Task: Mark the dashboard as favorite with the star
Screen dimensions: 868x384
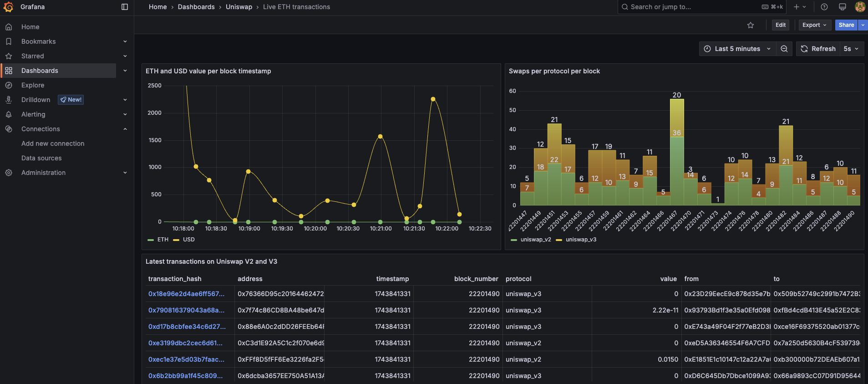Action: point(751,25)
